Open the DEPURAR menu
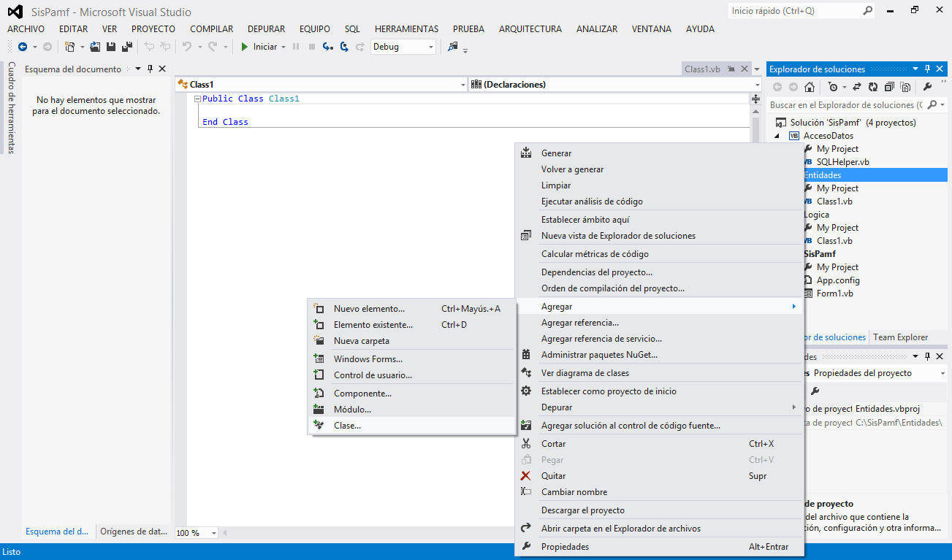 (267, 29)
